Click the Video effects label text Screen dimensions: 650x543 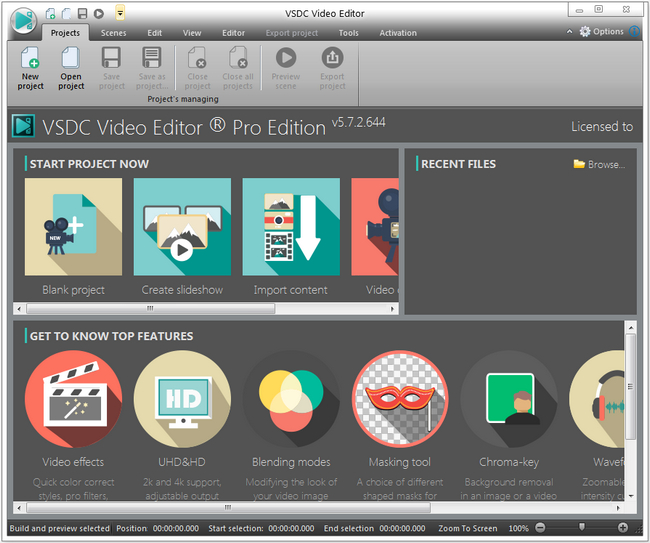pos(73,462)
